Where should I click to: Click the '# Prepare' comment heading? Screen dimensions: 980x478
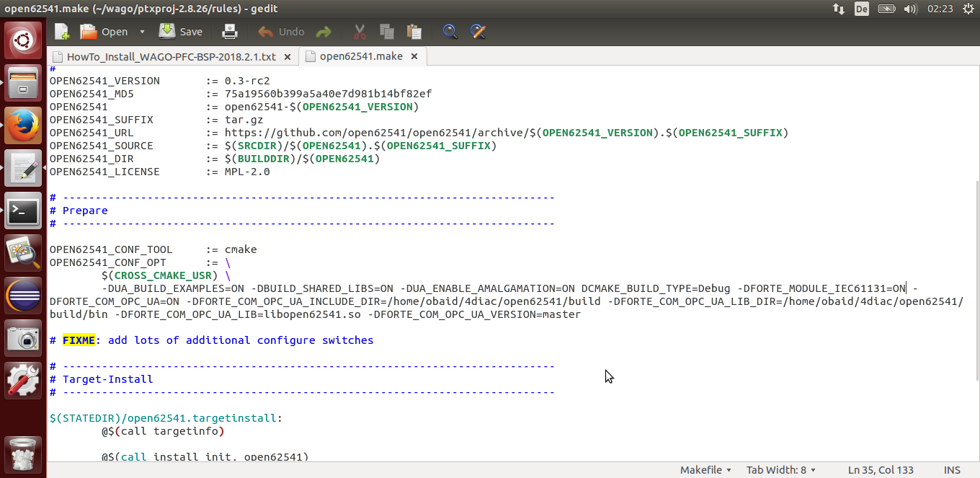tap(79, 211)
